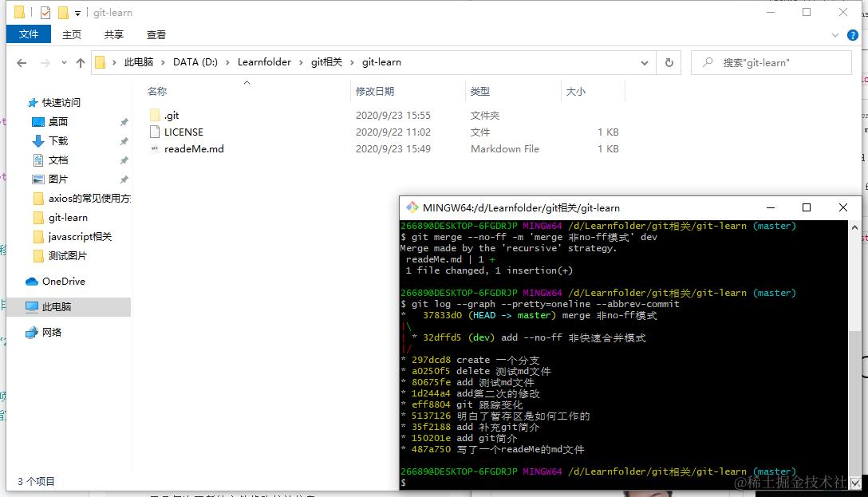Switch to the 主页 ribbon tab
868x497 pixels.
pos(72,35)
